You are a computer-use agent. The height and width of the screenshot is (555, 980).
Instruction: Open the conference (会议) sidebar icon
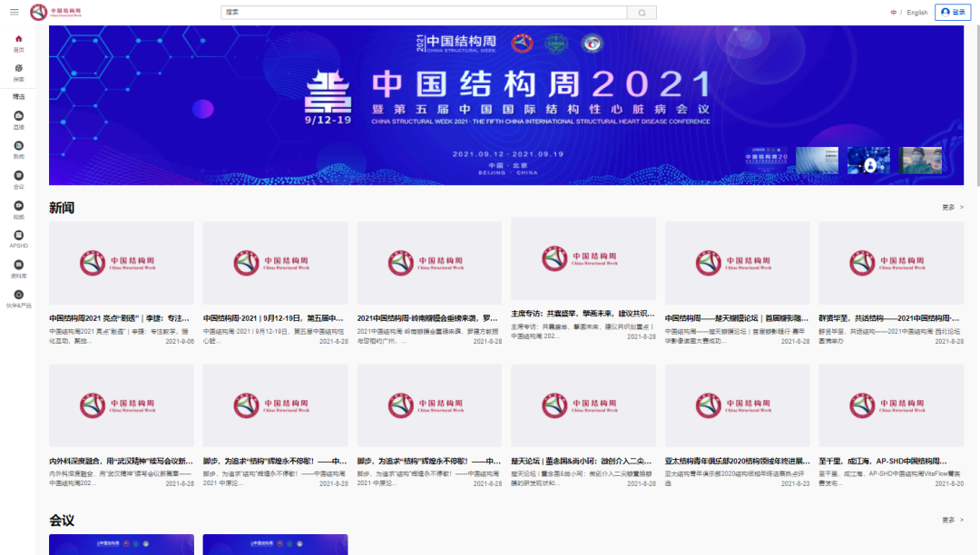[18, 176]
